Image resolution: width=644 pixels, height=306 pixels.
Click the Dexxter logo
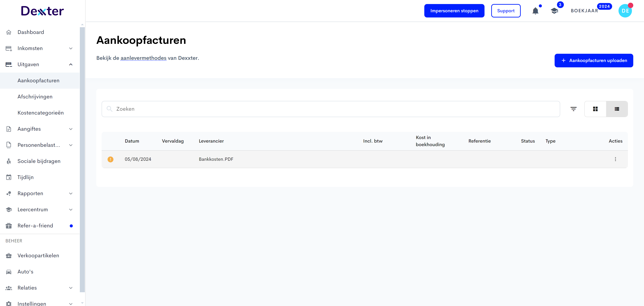pos(42,11)
